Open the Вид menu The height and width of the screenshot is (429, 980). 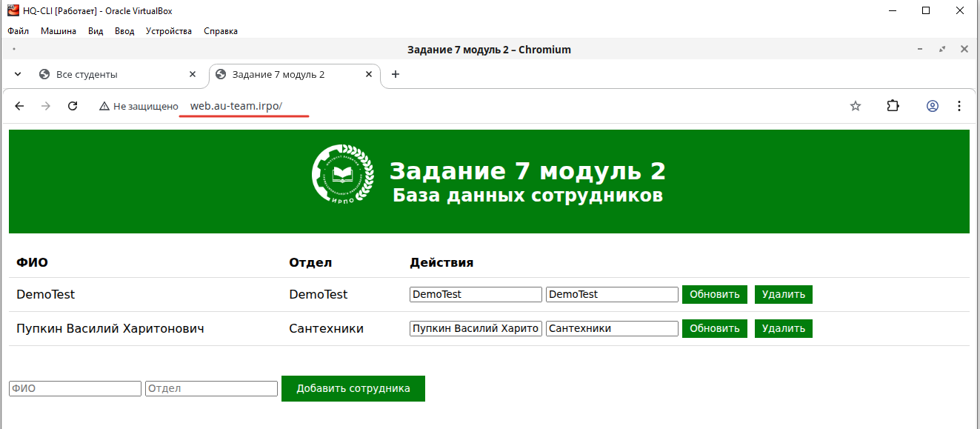(96, 31)
